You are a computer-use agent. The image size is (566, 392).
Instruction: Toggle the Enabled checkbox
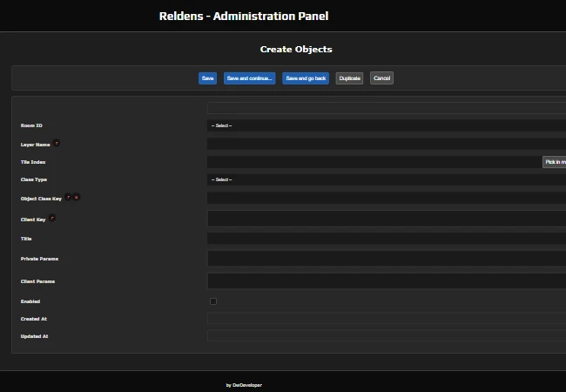point(213,301)
